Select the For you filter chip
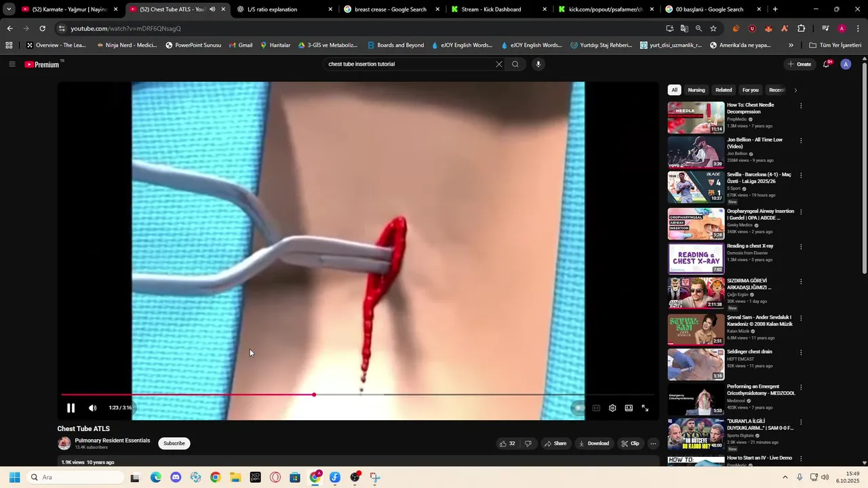 [x=750, y=90]
